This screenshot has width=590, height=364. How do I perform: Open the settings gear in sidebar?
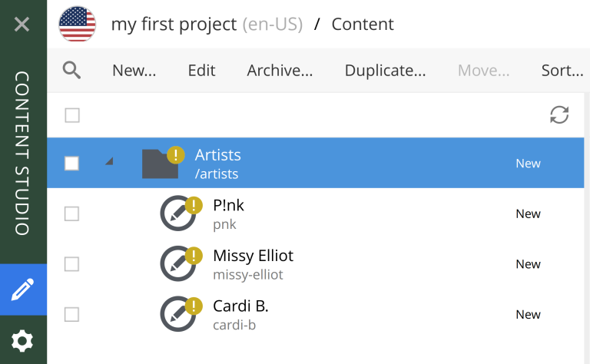tap(22, 341)
